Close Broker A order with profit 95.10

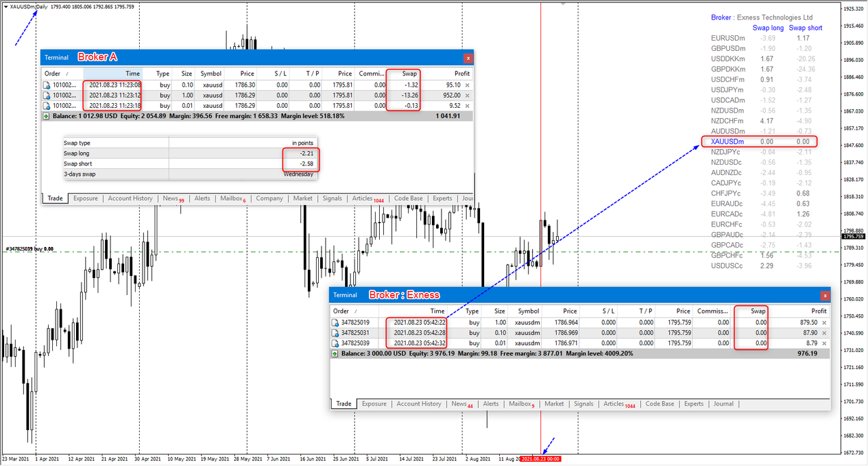point(467,85)
